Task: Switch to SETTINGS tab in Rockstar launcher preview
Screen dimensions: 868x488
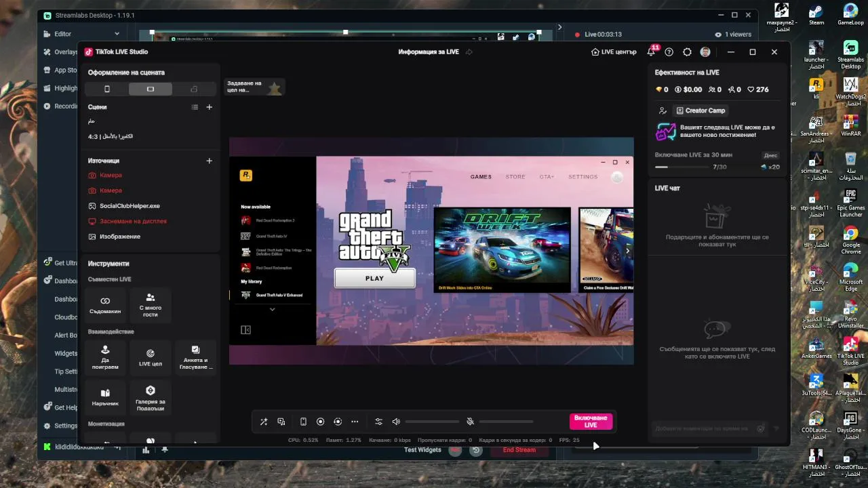Action: 583,177
